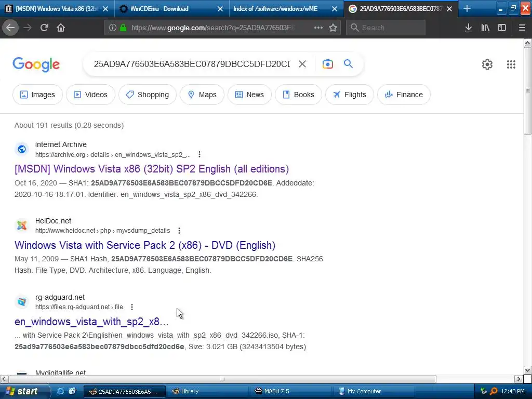Open the browser home page icon

click(x=61, y=28)
